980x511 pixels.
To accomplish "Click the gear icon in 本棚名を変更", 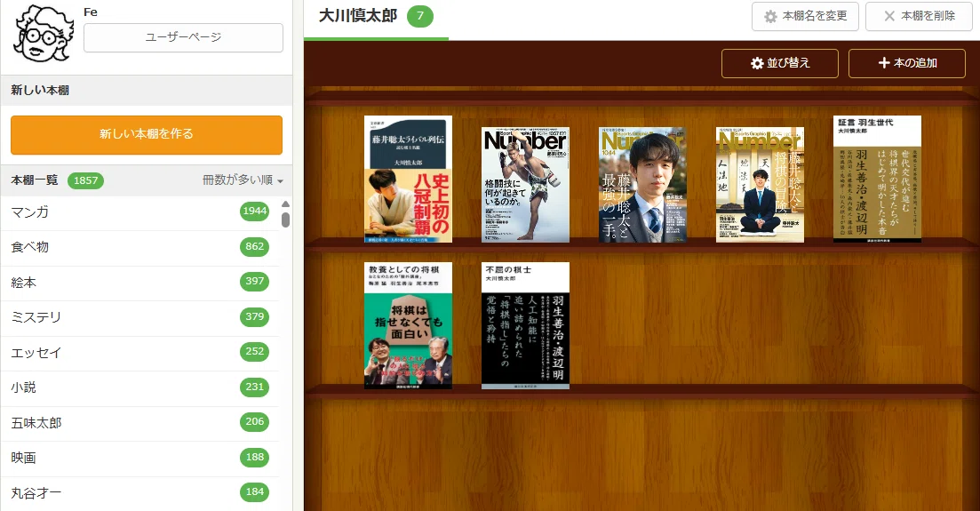I will 770,17.
